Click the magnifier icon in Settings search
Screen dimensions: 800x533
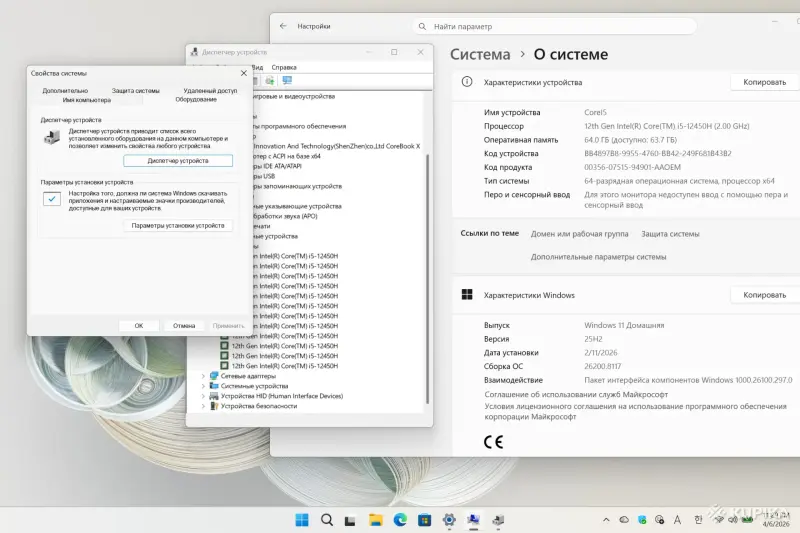pyautogui.click(x=422, y=27)
